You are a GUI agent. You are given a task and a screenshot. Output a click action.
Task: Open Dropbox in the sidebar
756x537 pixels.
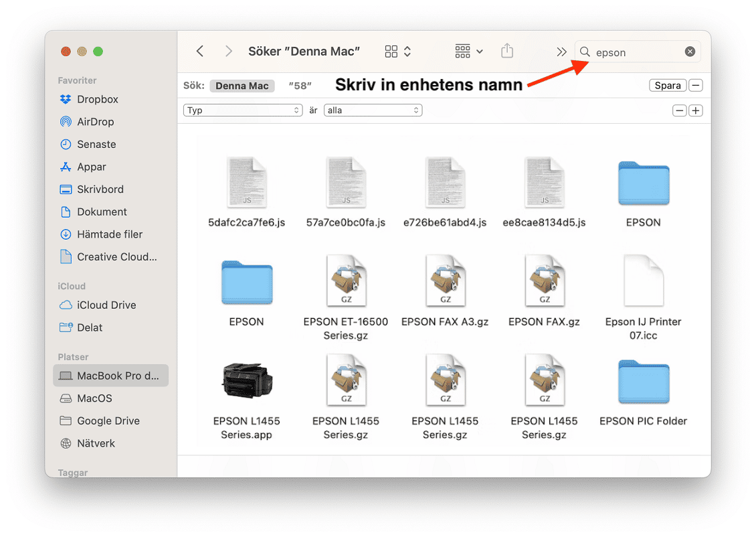click(97, 99)
